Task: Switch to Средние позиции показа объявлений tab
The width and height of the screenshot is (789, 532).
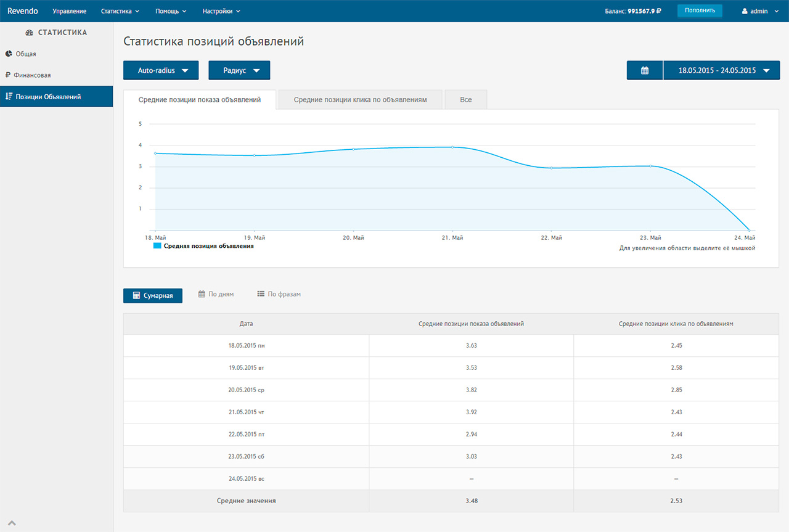Action: coord(200,99)
